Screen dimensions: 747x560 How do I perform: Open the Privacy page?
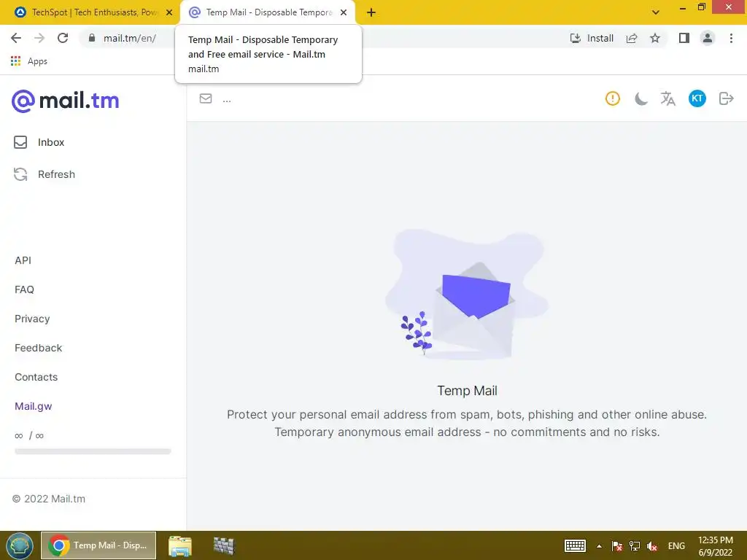point(32,319)
